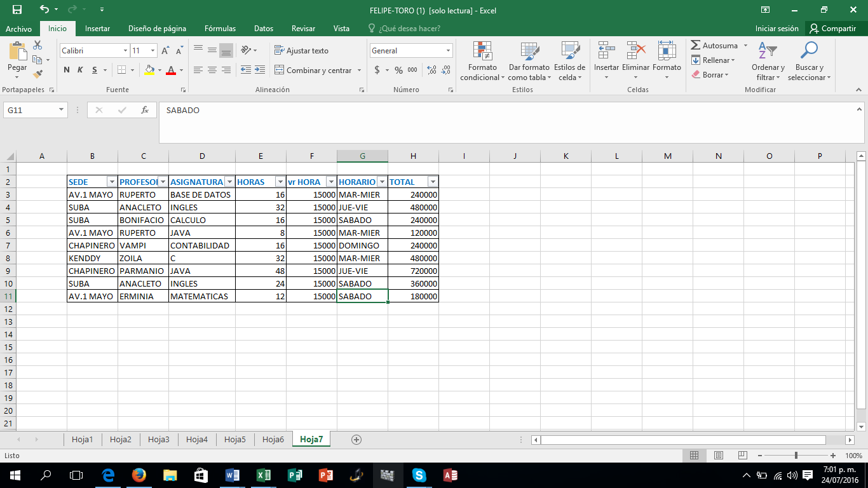The image size is (868, 488).
Task: Select the Hoja3 sheet tab
Action: (x=158, y=439)
